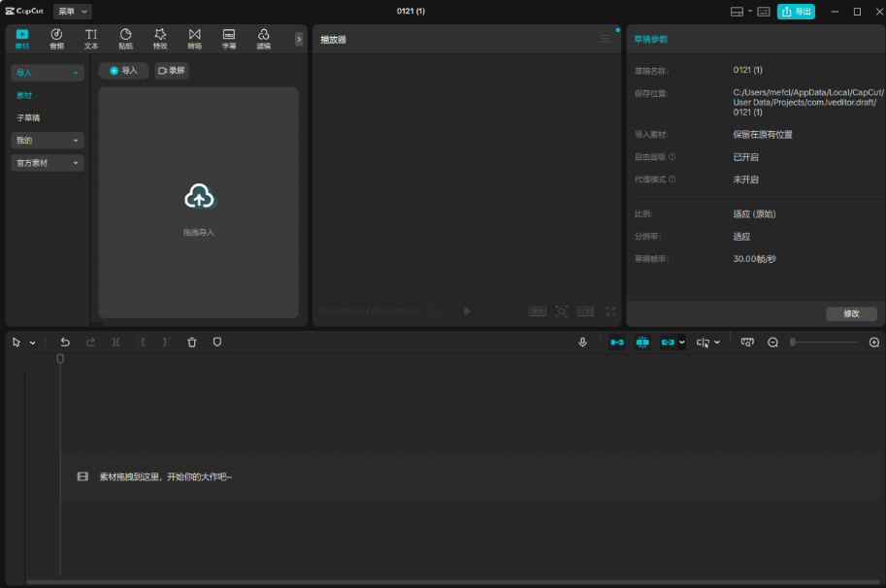This screenshot has width=886, height=588.
Task: Click the 修改 button in draft parameters
Action: click(851, 313)
